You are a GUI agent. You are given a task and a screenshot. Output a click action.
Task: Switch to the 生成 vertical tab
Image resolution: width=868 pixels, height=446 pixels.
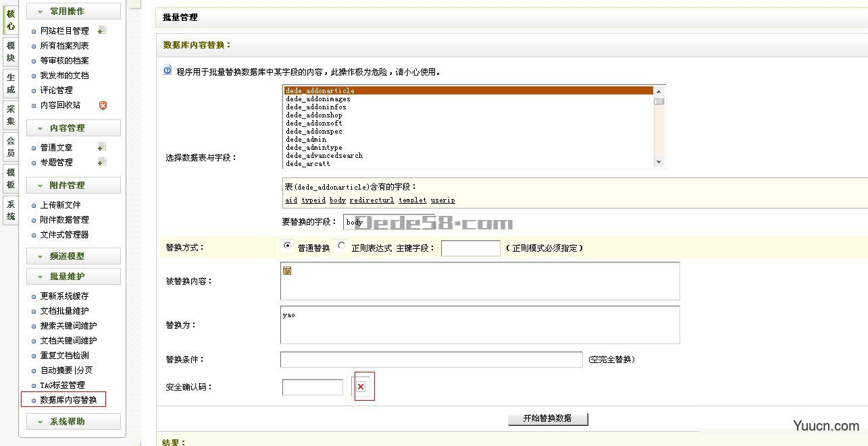11,84
